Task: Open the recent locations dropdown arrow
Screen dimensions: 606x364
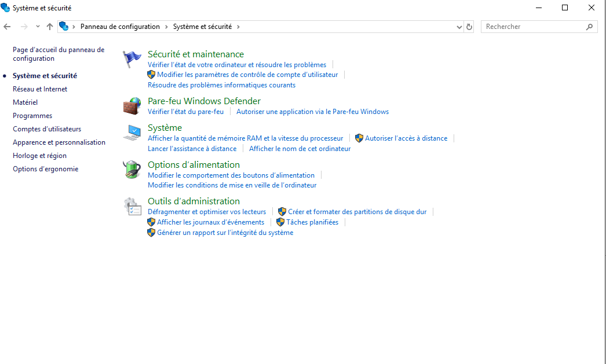Action: pyautogui.click(x=38, y=27)
